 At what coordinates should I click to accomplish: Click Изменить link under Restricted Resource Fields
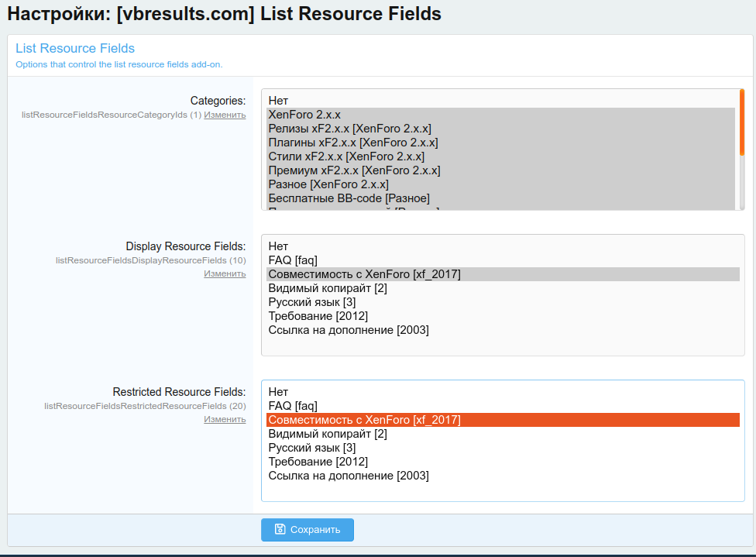click(x=225, y=419)
